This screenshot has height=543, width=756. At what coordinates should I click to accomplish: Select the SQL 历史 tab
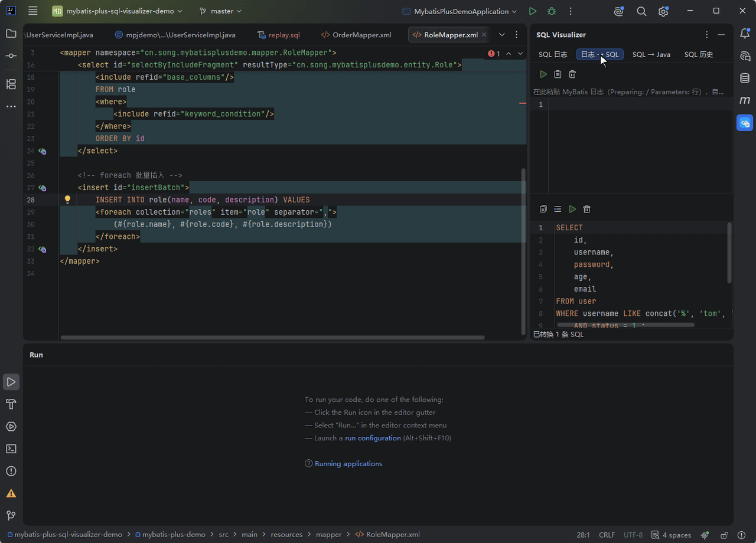[699, 54]
